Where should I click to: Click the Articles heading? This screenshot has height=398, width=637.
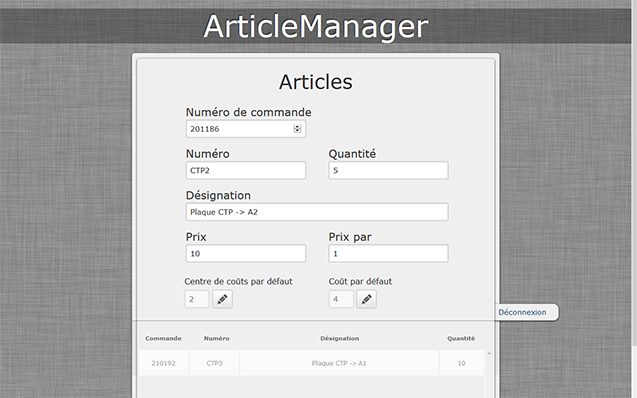(x=316, y=82)
